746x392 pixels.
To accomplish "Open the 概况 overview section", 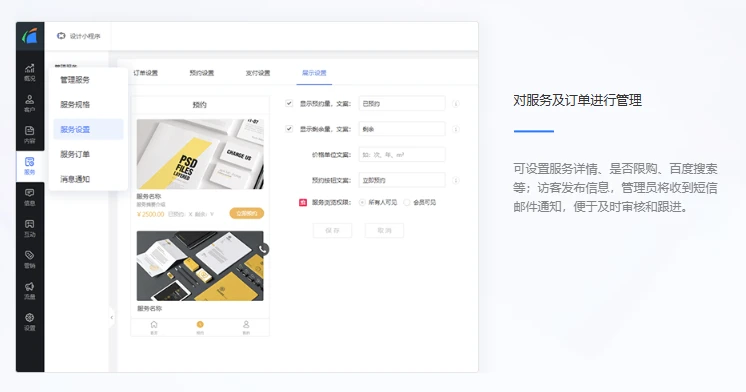I will (x=29, y=72).
